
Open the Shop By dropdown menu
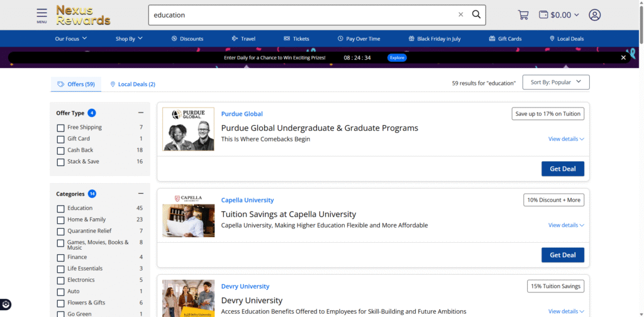(129, 38)
